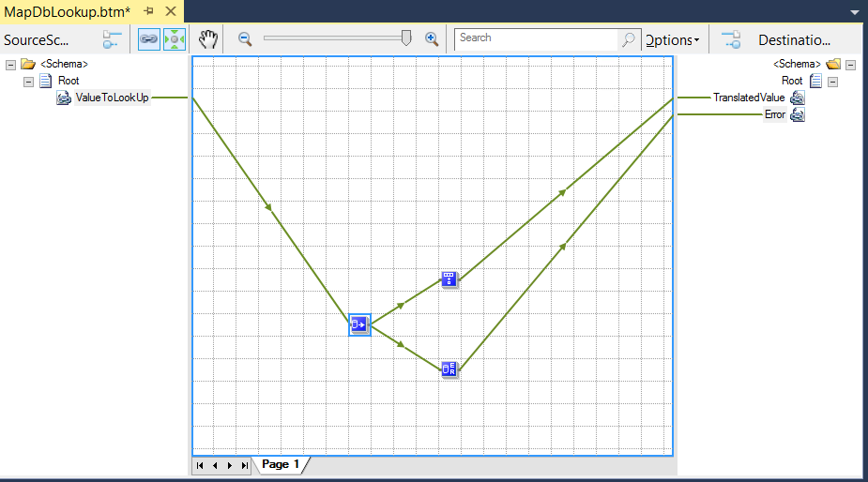Screen dimensions: 868x482
Task: Collapse the destination <Schema> node
Action: tap(851, 65)
